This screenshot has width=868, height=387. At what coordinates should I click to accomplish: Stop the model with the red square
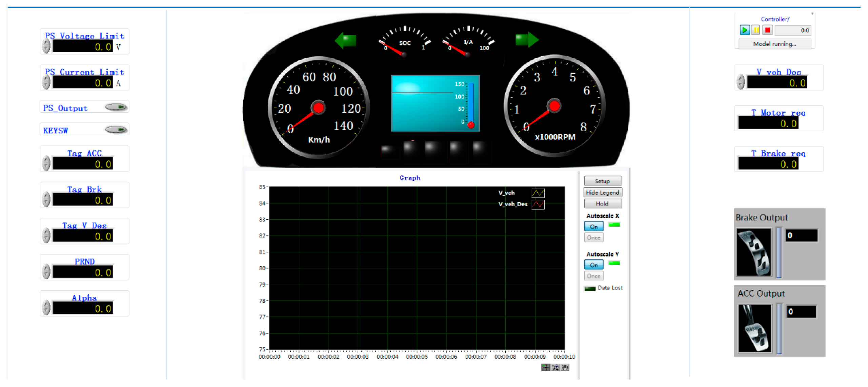767,30
